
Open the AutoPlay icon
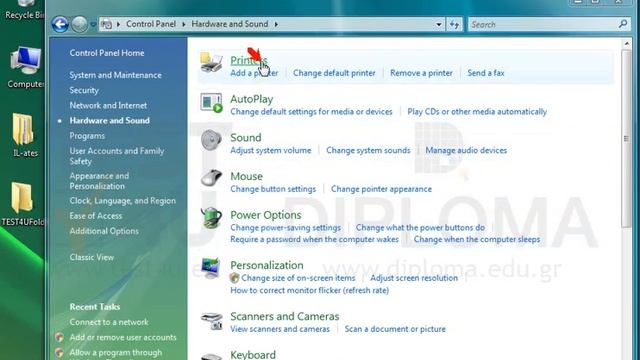pyautogui.click(x=211, y=103)
